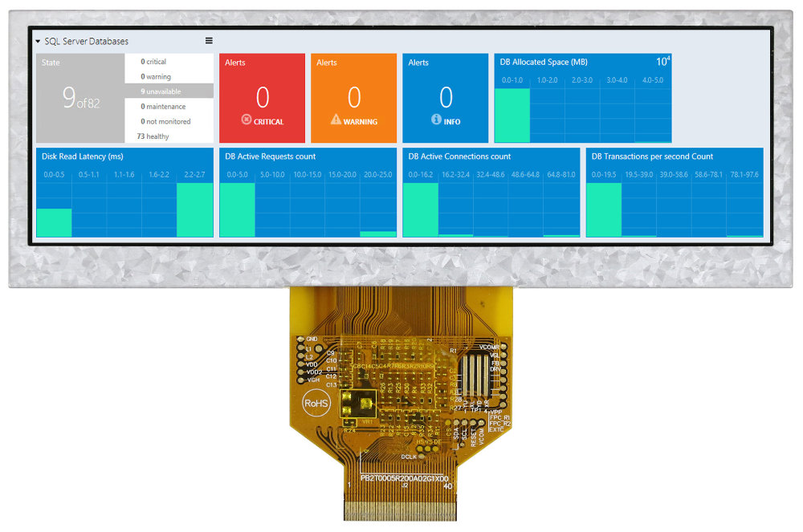Select the '0 not monitored' state row
This screenshot has width=803, height=532.
[169, 121]
